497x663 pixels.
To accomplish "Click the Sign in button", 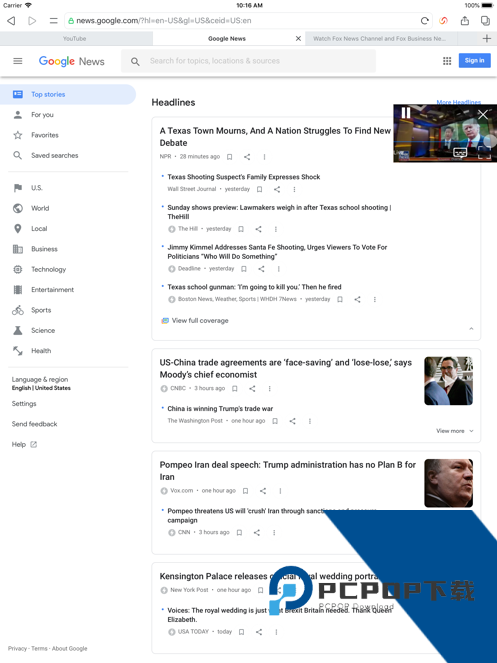I will pyautogui.click(x=475, y=60).
